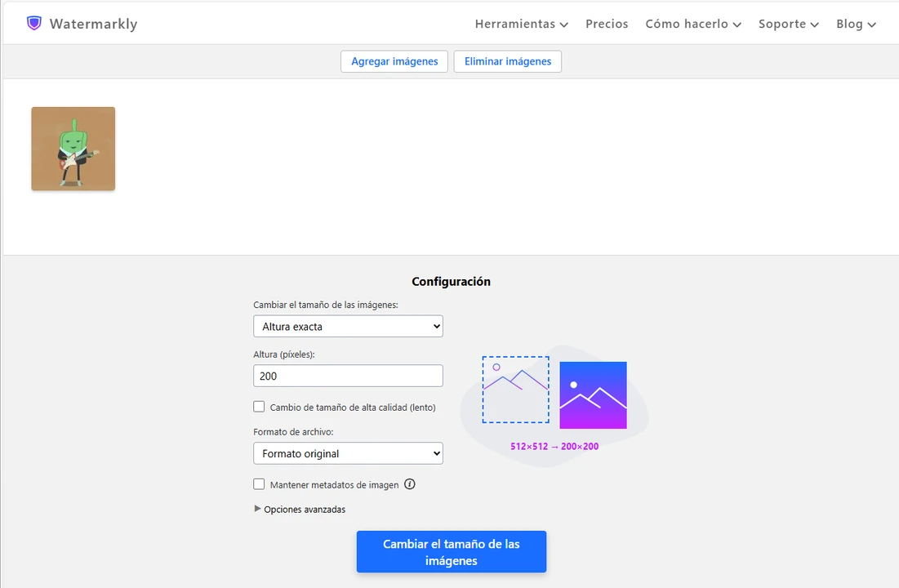Screen dimensions: 899x588
Task: Click the chevron next to Soporte
Action: coord(814,24)
